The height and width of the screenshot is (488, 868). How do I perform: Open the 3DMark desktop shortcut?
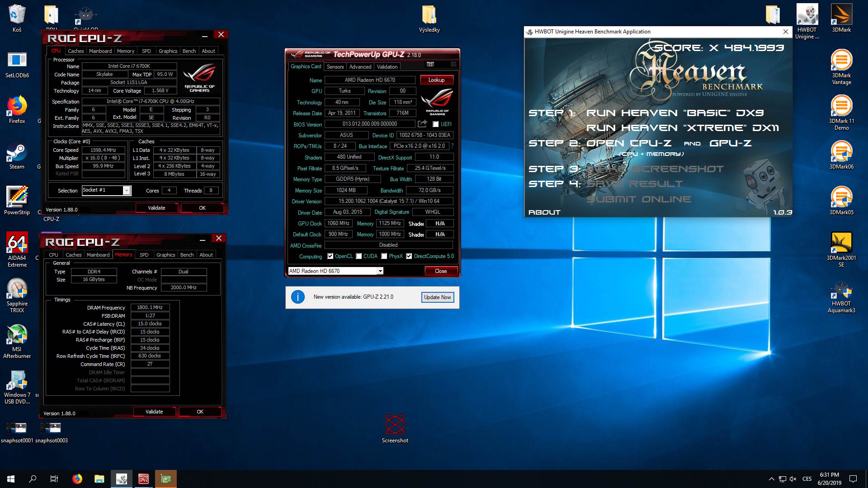(841, 18)
